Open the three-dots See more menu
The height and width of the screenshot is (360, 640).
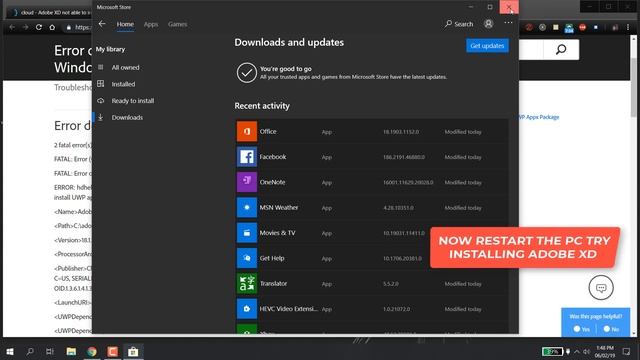point(508,23)
